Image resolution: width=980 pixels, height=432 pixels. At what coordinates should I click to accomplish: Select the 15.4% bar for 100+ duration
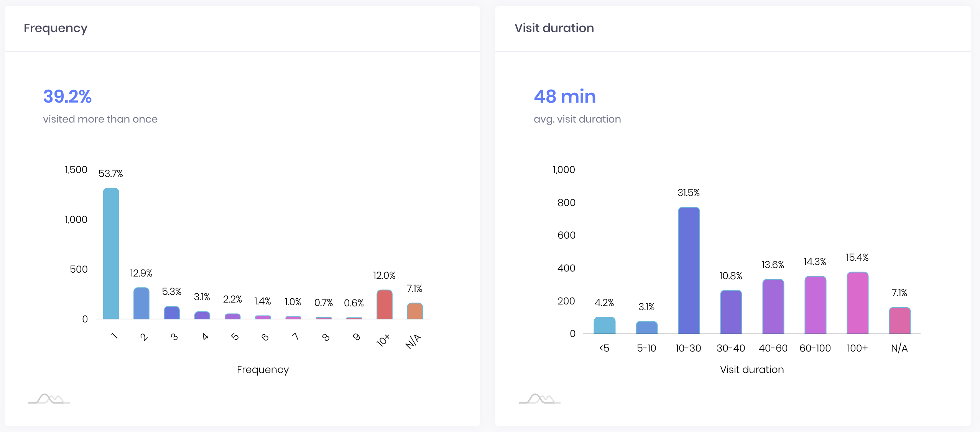(x=858, y=303)
